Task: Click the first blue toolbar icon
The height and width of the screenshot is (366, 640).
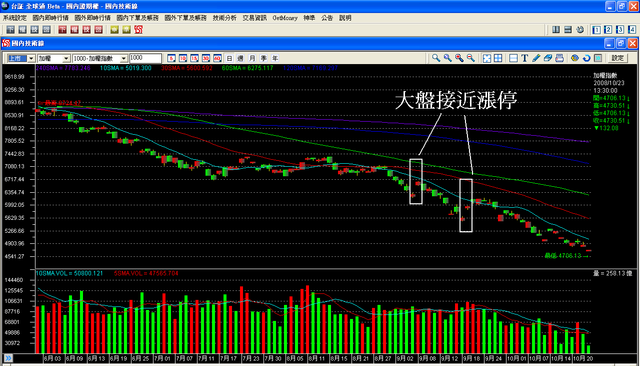Action: click(10, 30)
